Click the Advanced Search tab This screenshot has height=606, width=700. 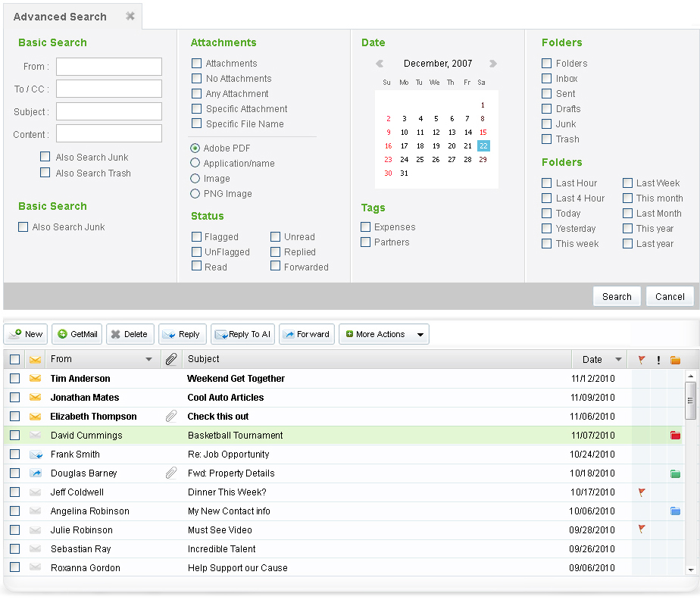coord(61,17)
